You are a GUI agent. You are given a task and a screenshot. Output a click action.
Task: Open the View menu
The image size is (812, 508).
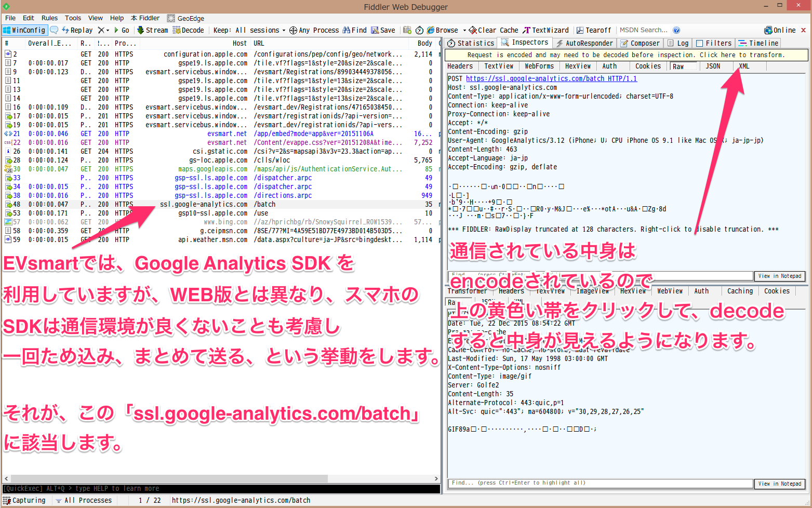[x=96, y=18]
